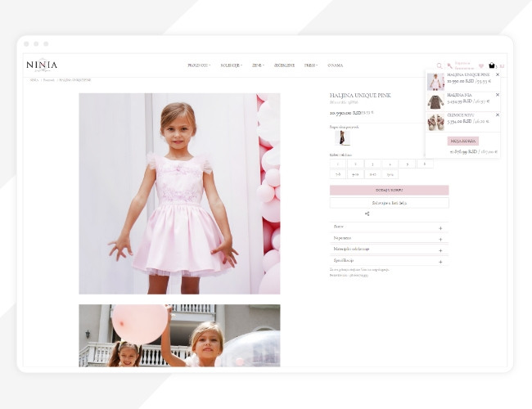
Task: Expand the Materijali i održavanje section
Action: tap(389, 249)
